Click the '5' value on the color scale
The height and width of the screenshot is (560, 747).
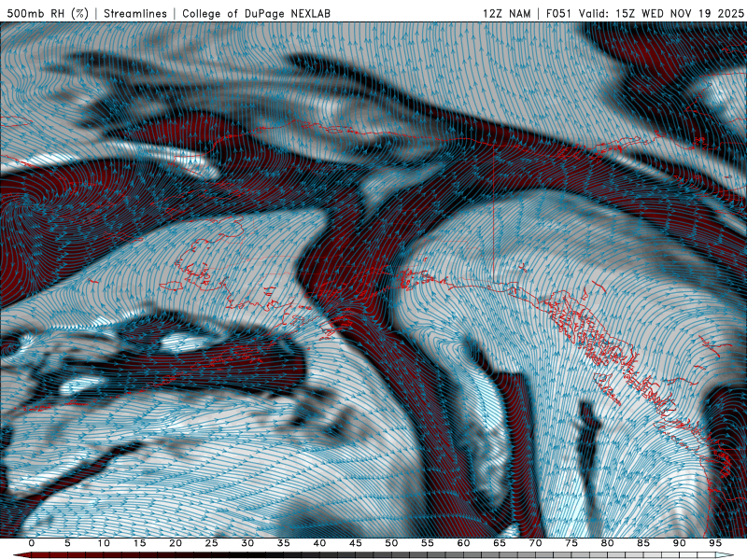click(x=67, y=543)
